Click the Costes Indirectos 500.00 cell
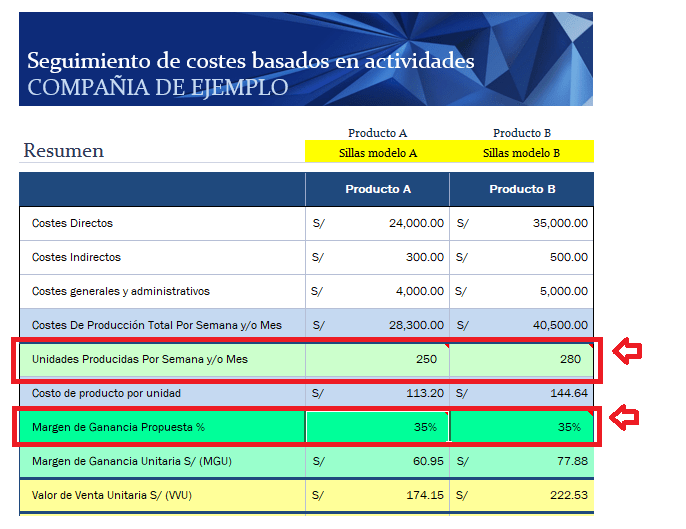This screenshot has width=686, height=529. click(x=521, y=258)
